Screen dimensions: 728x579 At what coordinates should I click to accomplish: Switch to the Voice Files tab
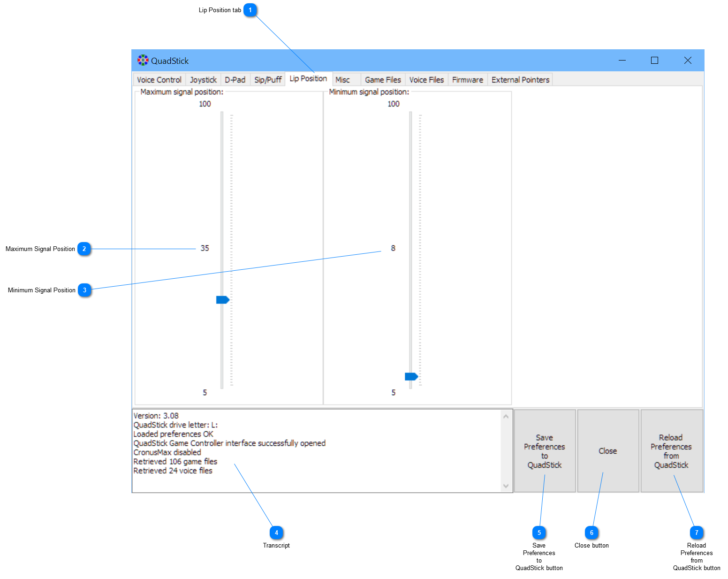tap(426, 80)
